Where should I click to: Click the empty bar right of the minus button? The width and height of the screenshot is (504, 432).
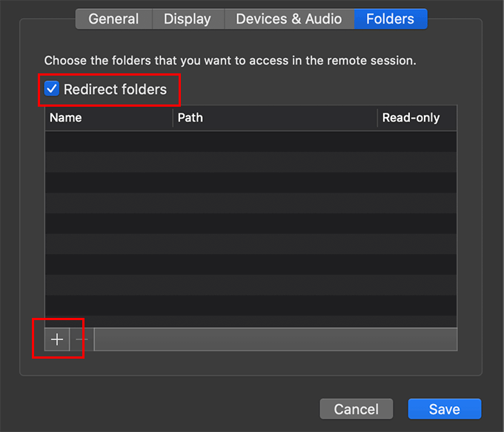(275, 339)
